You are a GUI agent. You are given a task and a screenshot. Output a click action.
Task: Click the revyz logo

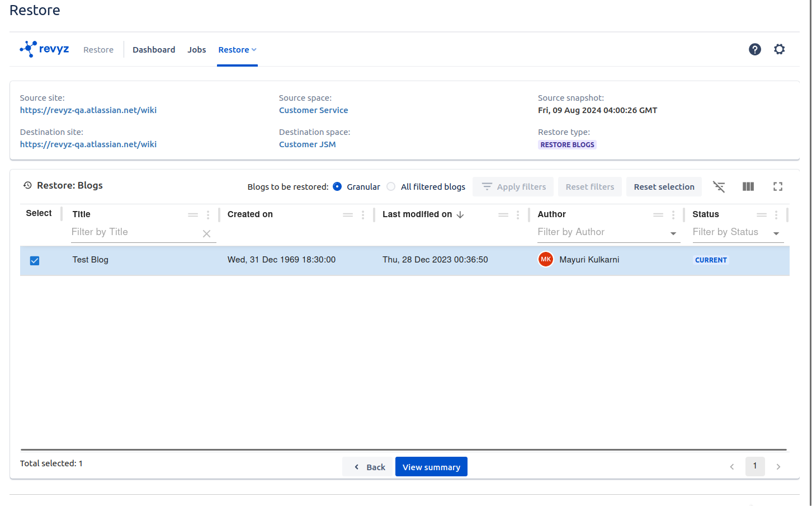click(x=44, y=49)
